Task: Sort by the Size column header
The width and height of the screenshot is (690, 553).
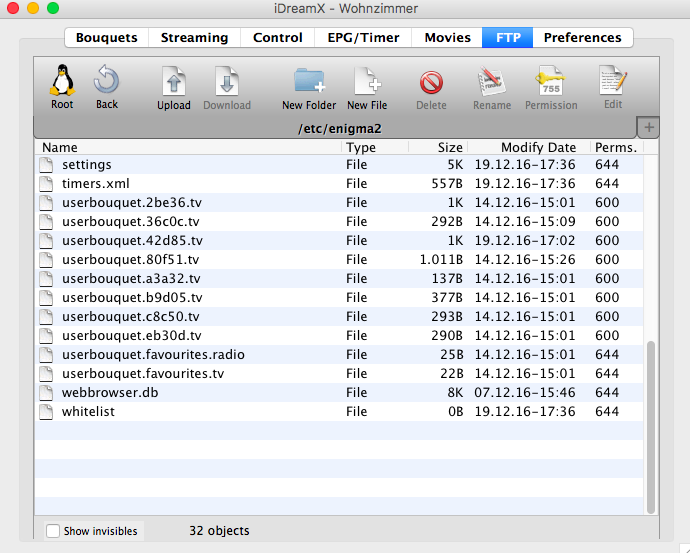Action: click(438, 147)
